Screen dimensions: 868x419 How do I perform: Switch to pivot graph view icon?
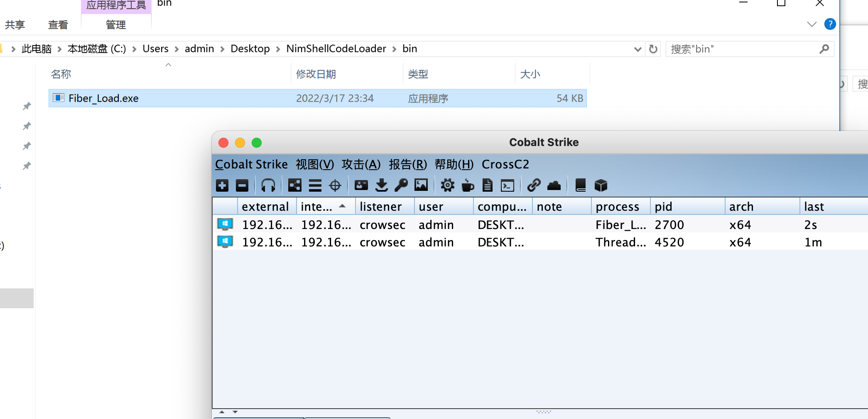(x=295, y=185)
